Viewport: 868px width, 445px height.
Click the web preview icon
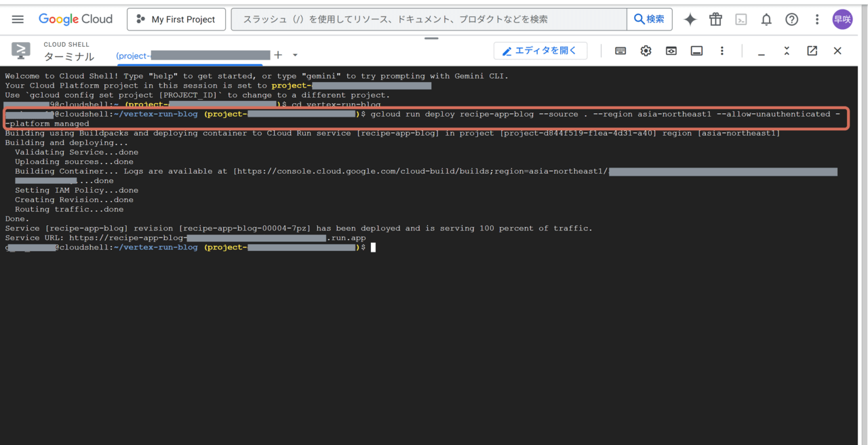(x=671, y=51)
